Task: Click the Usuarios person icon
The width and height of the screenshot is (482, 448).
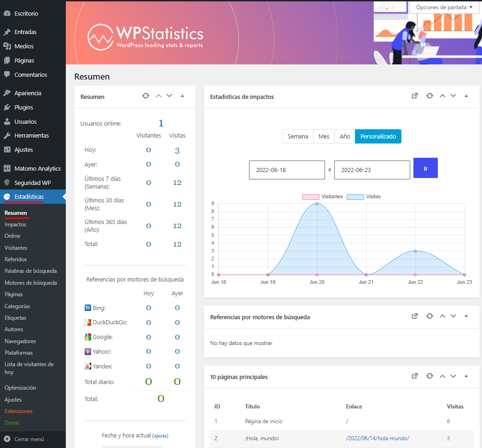Action: [7, 121]
